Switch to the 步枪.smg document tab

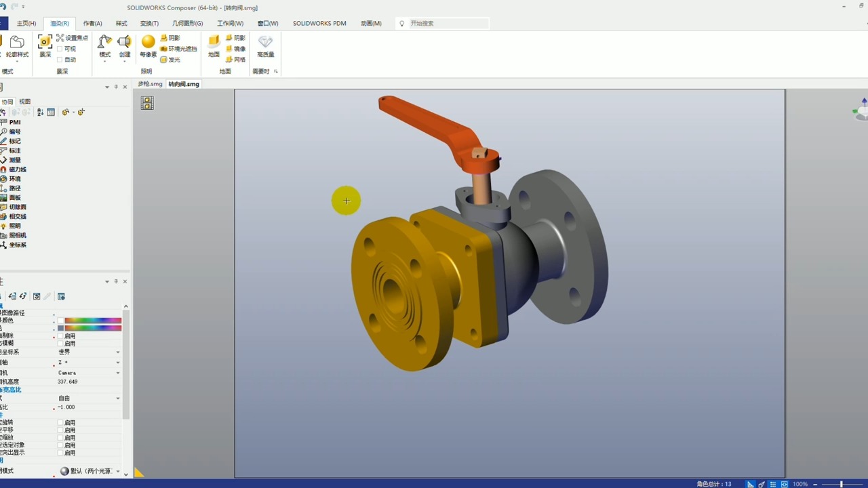150,84
